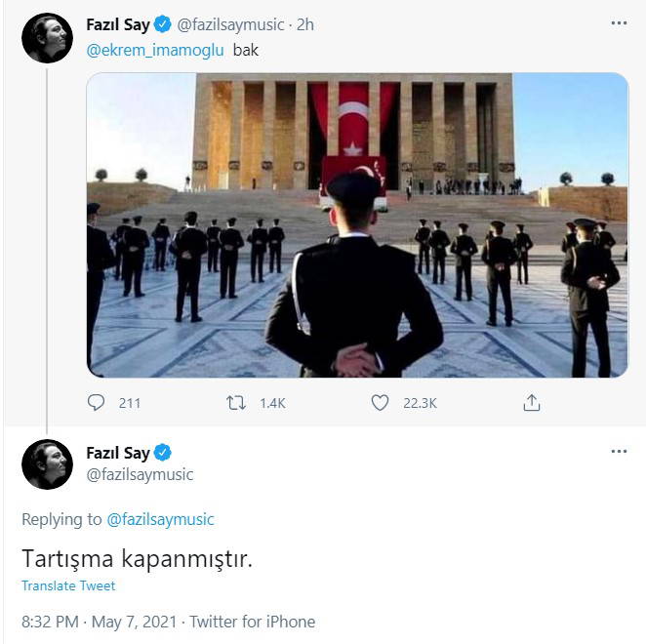Enlarge the Anıtkabir ceremony photo
This screenshot has width=646, height=644.
(356, 224)
